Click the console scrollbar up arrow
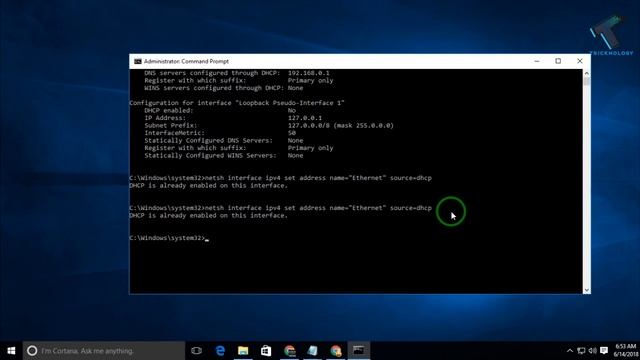Image resolution: width=640 pixels, height=360 pixels. (587, 73)
